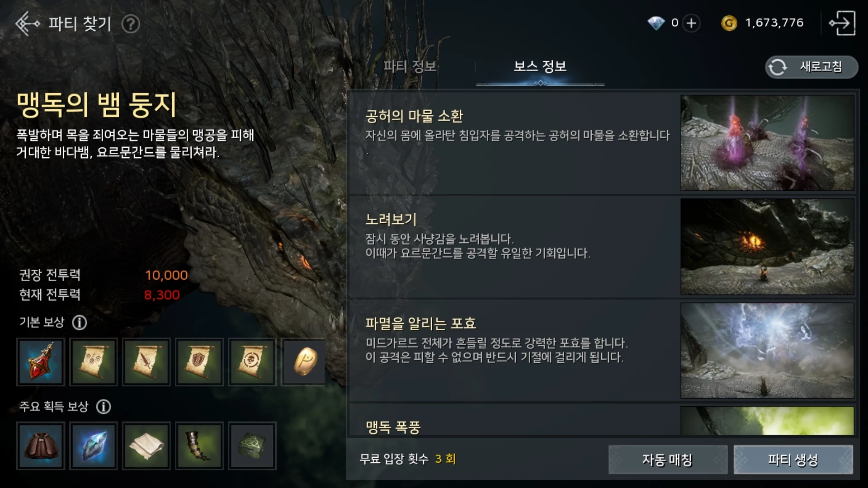Switch to the 보스 정보 tab
The height and width of the screenshot is (488, 868).
pyautogui.click(x=540, y=66)
